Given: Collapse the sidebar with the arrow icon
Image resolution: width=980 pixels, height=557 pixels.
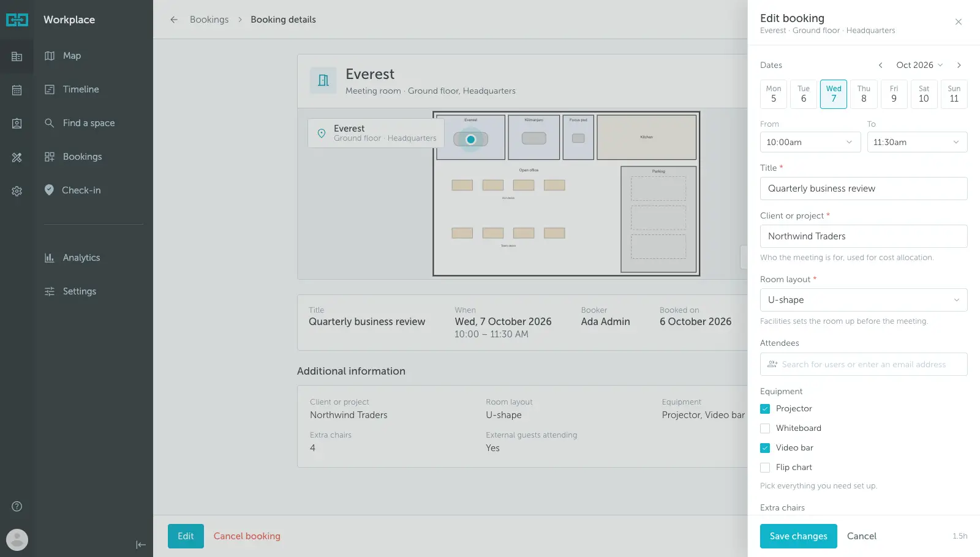Looking at the screenshot, I should 141,545.
